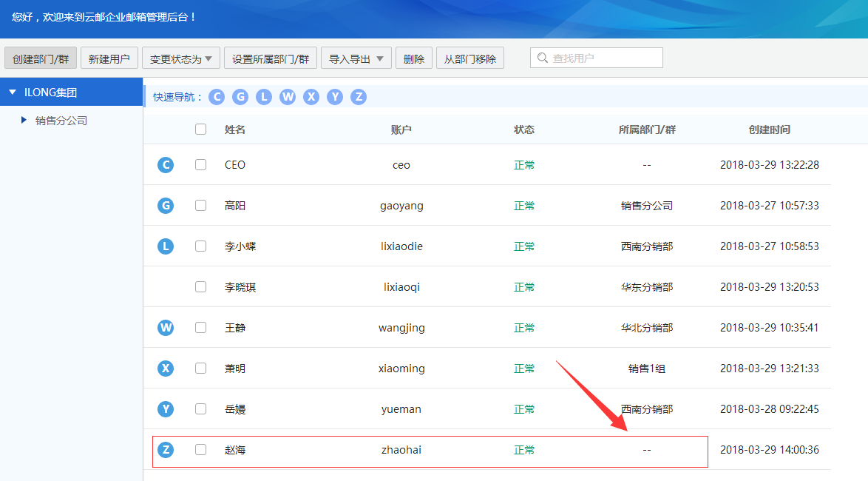This screenshot has height=481, width=868.
Task: Click 西南分销部 in 李小蝶 row
Action: coord(647,246)
